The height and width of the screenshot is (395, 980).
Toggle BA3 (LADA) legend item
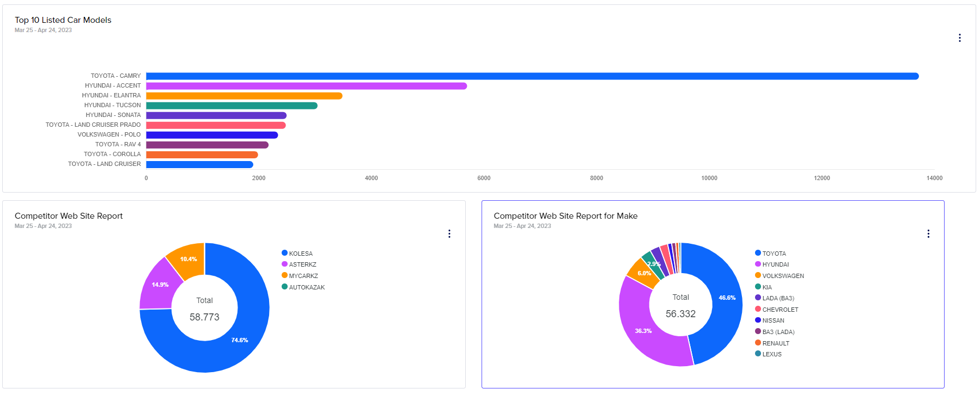[x=775, y=332]
